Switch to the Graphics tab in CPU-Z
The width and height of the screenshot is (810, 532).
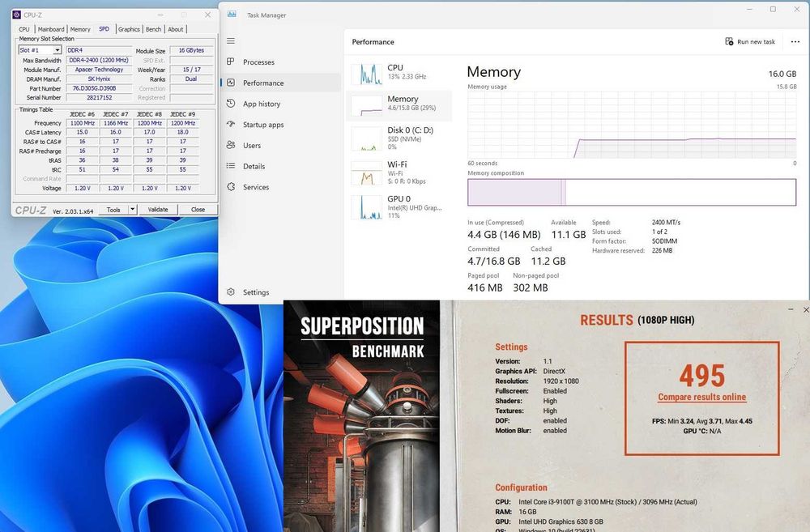[129, 29]
